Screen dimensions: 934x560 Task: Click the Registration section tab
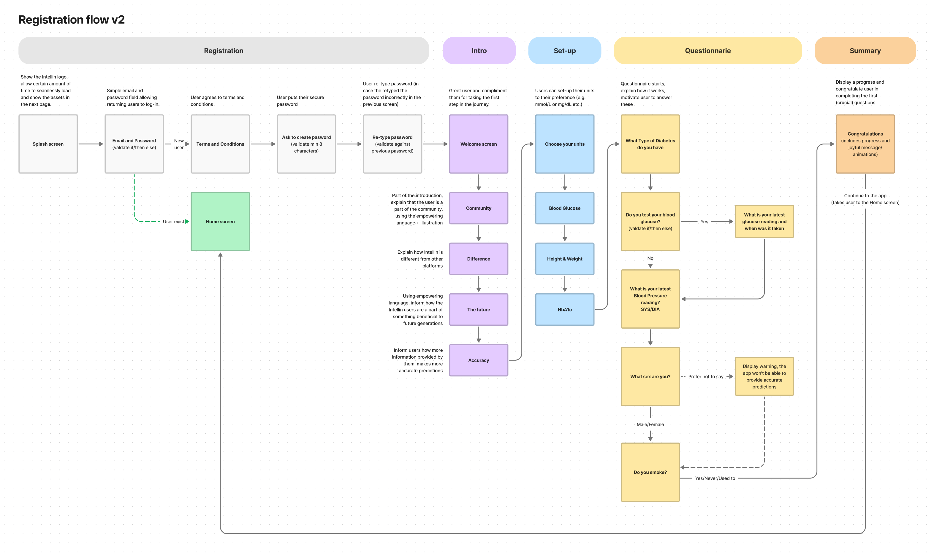[224, 50]
